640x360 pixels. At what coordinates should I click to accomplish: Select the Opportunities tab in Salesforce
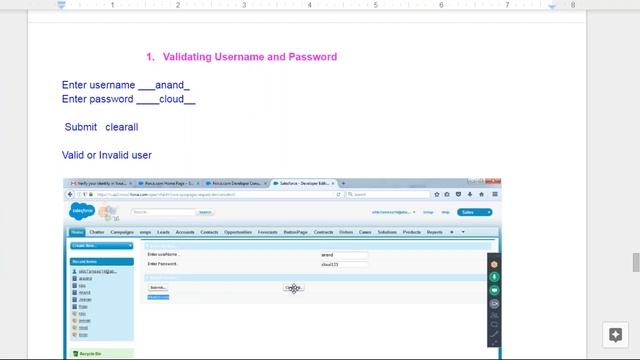pos(238,232)
